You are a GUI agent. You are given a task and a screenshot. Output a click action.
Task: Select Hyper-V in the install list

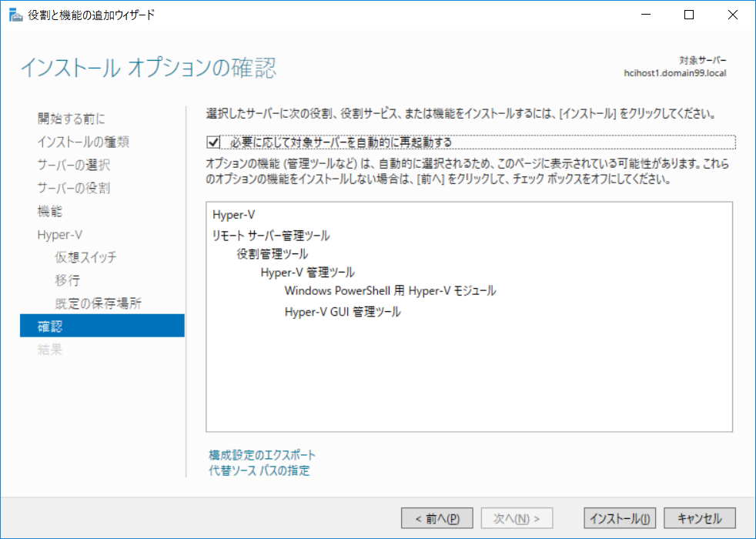[233, 215]
